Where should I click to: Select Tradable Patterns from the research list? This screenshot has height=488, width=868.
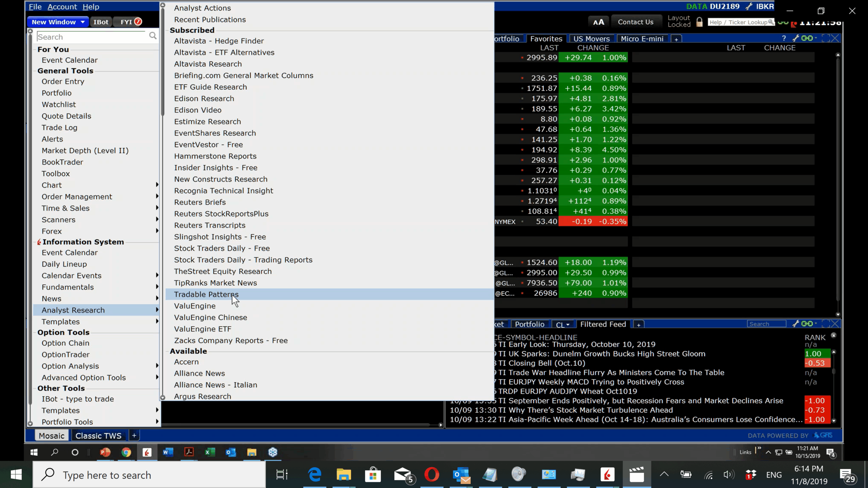click(x=206, y=294)
